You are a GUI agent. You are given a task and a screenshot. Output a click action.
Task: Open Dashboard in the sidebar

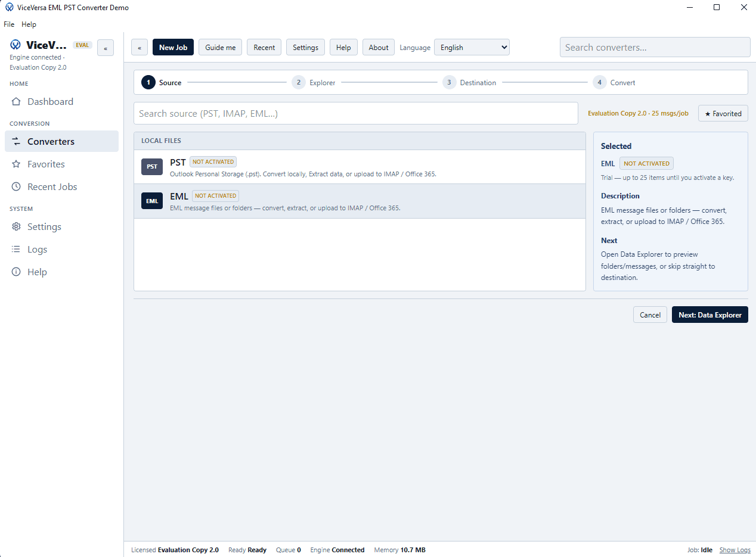coord(61,102)
